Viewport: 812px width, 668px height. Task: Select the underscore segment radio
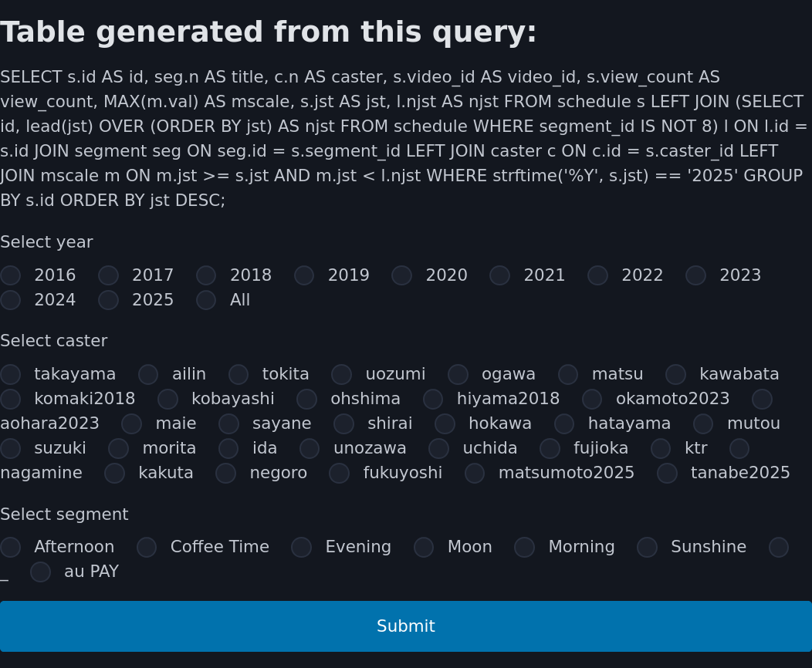coord(779,548)
